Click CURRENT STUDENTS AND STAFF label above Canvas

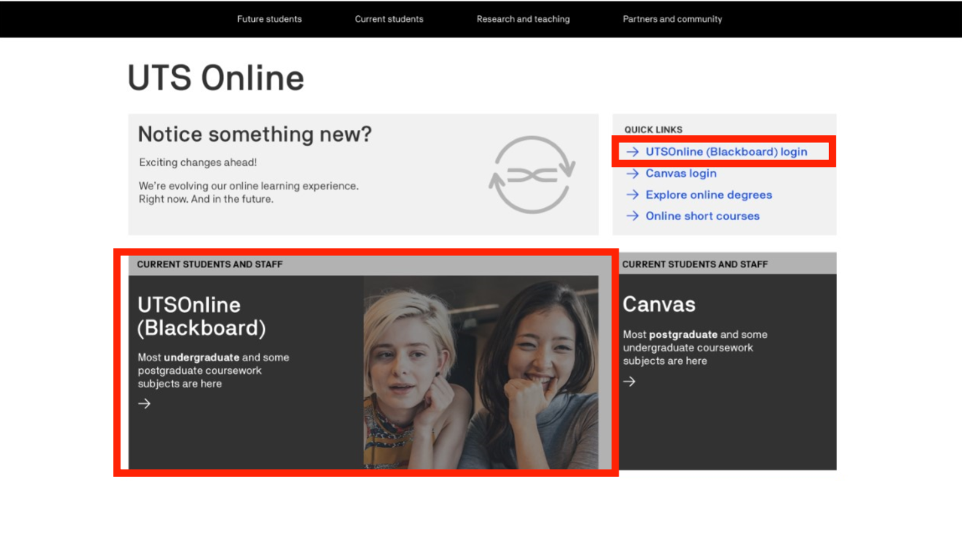(x=695, y=264)
